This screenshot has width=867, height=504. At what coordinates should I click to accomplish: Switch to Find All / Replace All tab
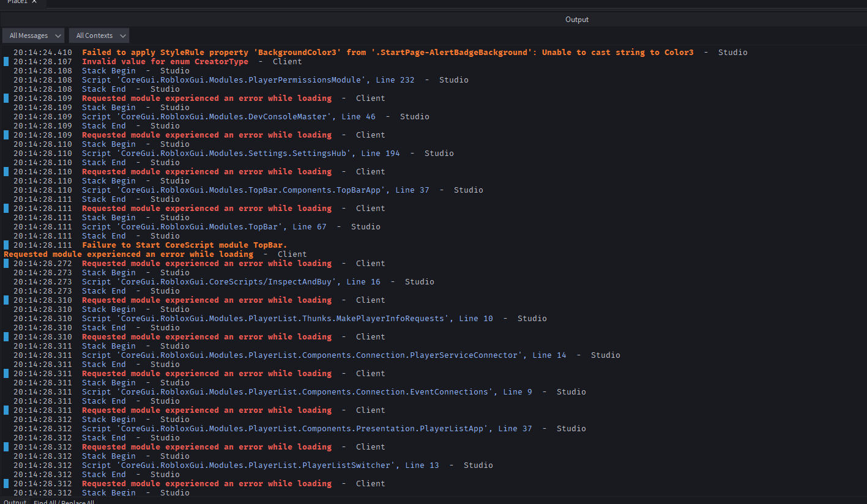(64, 502)
